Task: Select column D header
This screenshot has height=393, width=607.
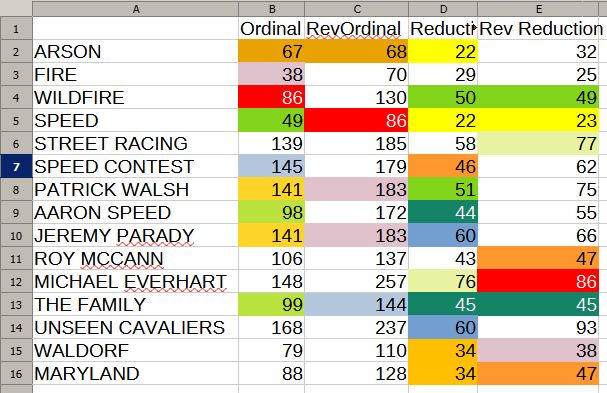Action: pos(443,9)
